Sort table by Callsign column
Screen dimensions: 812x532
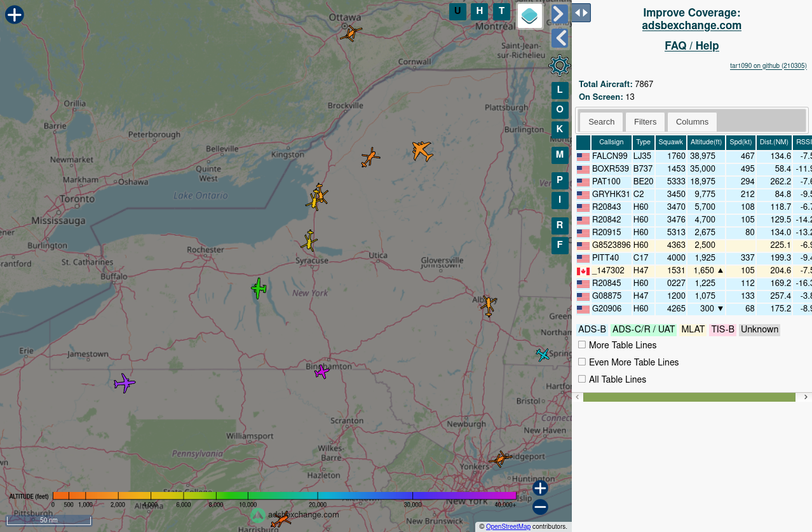click(611, 142)
